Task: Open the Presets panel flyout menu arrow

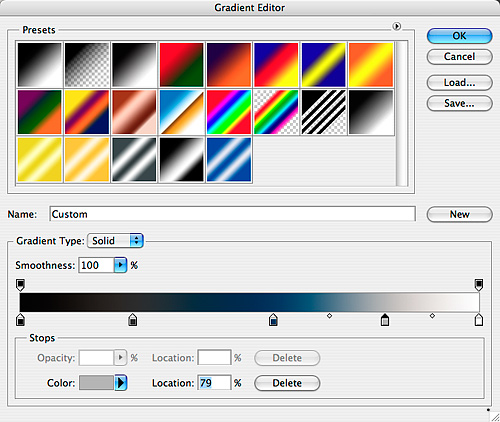Action: tap(396, 26)
